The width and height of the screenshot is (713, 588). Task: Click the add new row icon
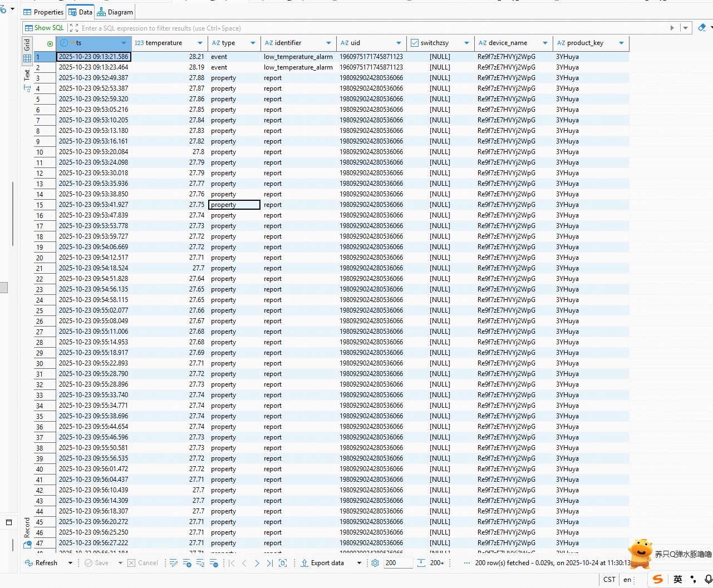(187, 563)
